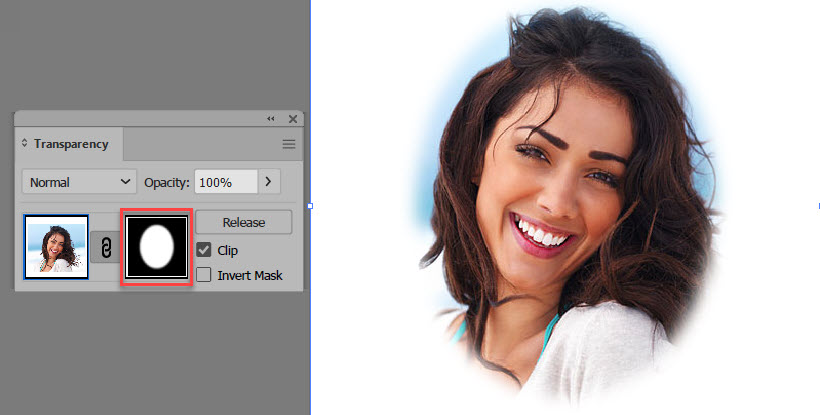This screenshot has width=820, height=415.
Task: Open the Normal blending mode dropdown
Action: pyautogui.click(x=79, y=182)
